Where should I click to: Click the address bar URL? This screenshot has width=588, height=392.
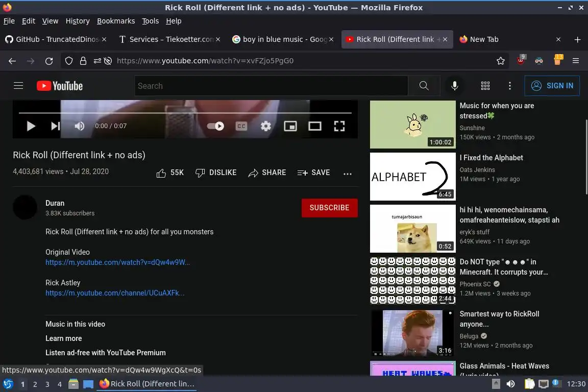(205, 61)
